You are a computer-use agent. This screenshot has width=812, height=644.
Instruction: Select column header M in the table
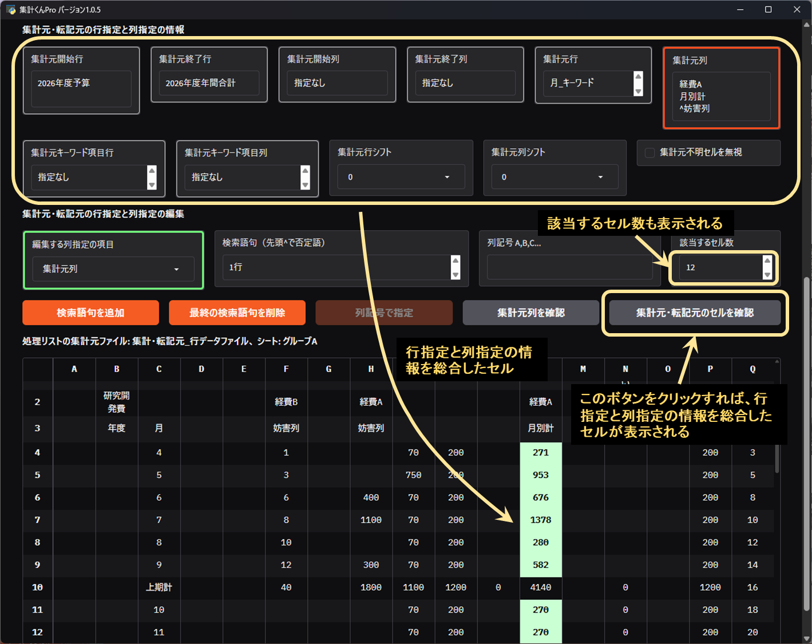click(x=583, y=369)
